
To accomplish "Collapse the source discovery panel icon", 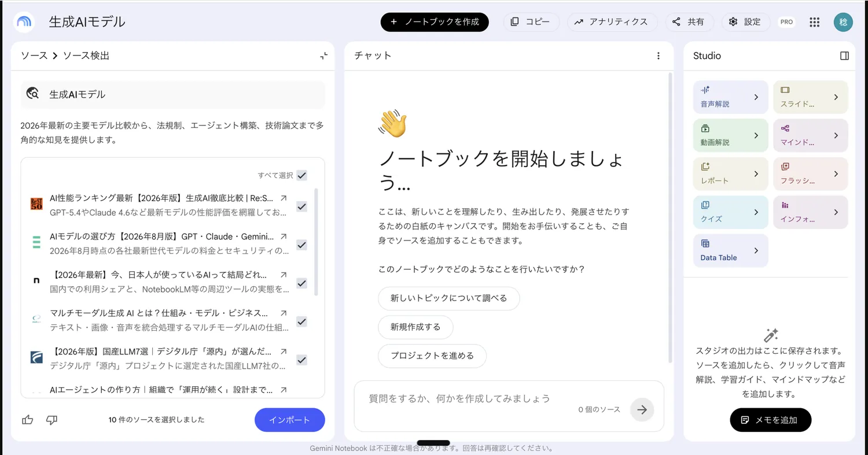I will 323,56.
